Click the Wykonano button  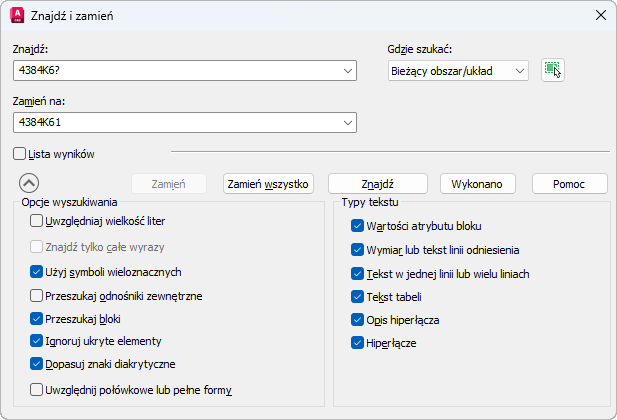tap(483, 184)
